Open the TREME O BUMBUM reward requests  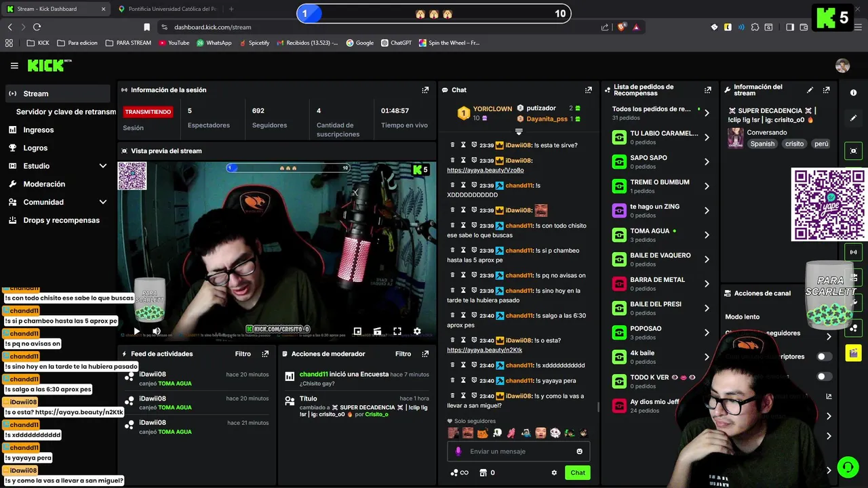pyautogui.click(x=707, y=186)
